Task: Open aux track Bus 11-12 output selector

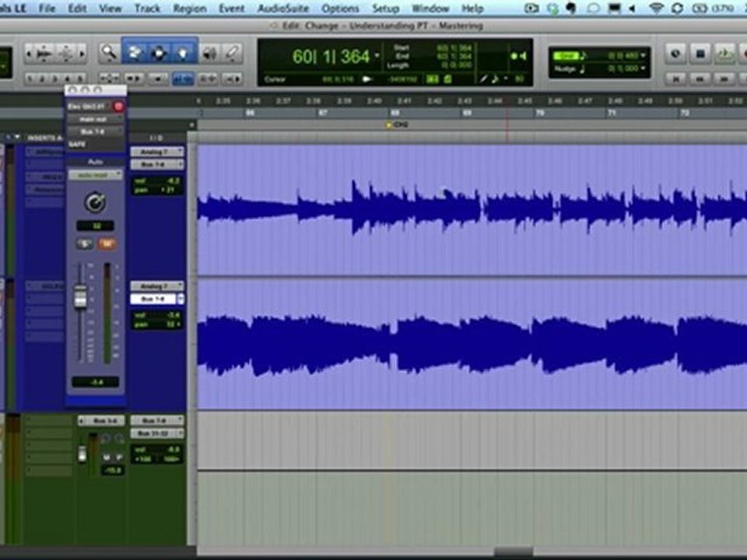Action: pyautogui.click(x=156, y=433)
